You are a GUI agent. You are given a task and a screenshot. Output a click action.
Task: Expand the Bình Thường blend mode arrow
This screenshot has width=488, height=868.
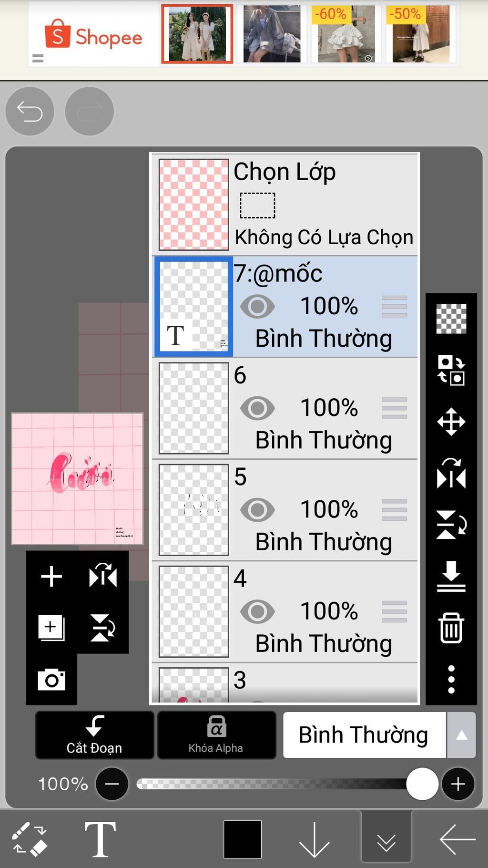tap(461, 735)
